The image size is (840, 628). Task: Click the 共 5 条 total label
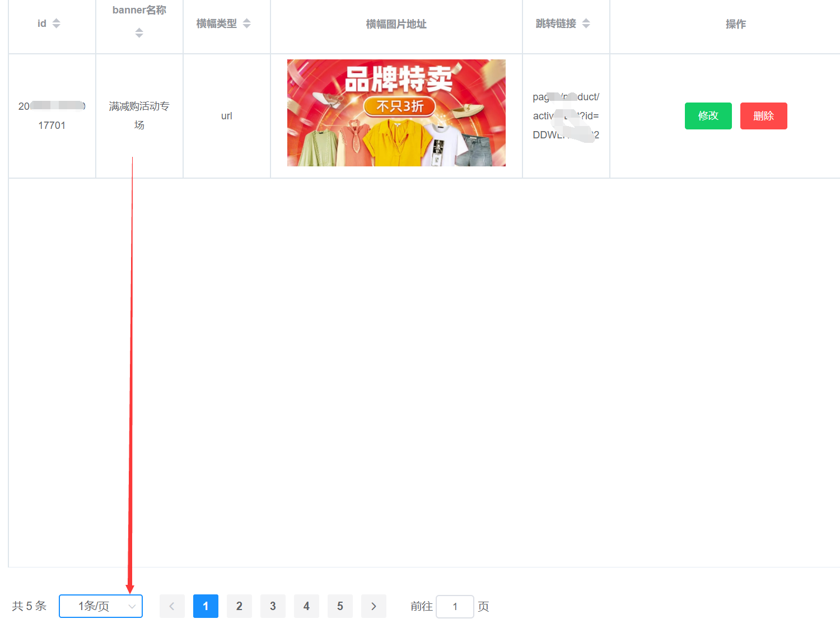point(29,606)
